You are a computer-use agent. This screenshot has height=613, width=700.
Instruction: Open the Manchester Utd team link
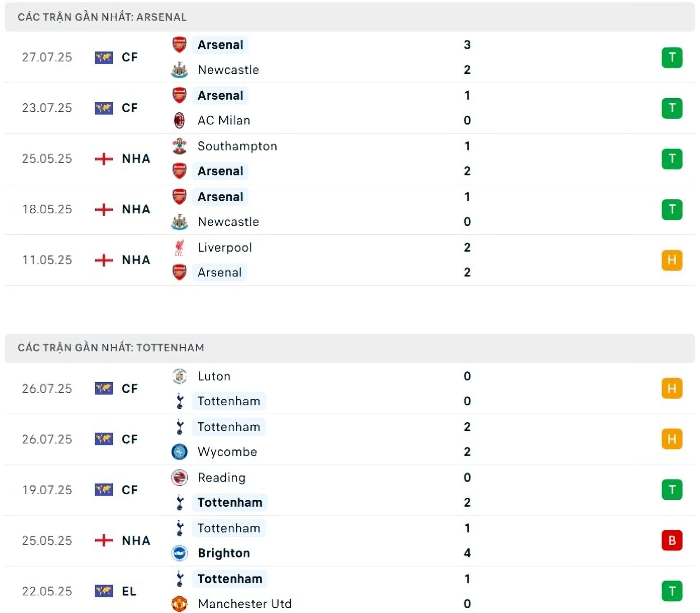244,604
